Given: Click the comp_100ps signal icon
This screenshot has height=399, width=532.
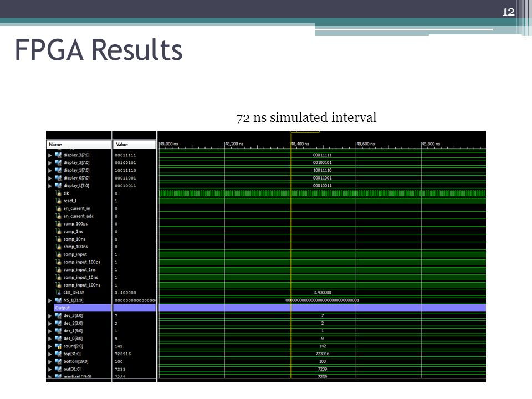Looking at the screenshot, I should click(x=58, y=223).
